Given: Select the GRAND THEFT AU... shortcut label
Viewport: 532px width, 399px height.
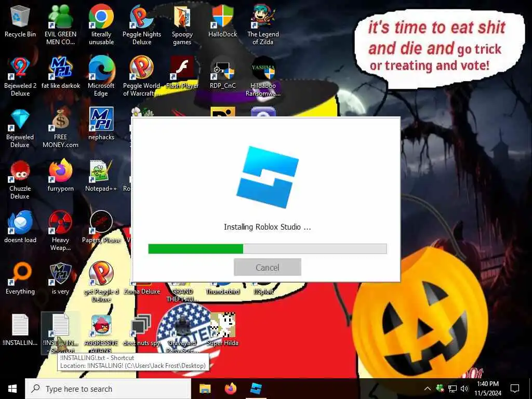Looking at the screenshot, I should pos(182,295).
